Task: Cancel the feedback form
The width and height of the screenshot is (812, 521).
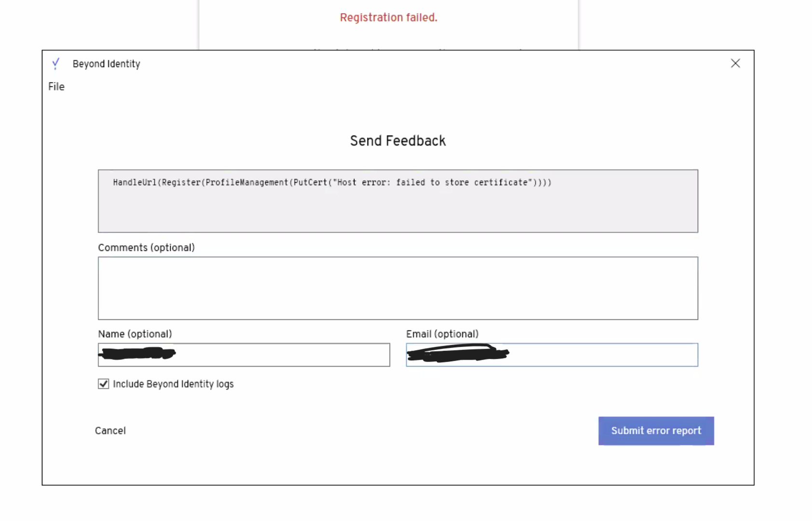Action: [x=110, y=431]
